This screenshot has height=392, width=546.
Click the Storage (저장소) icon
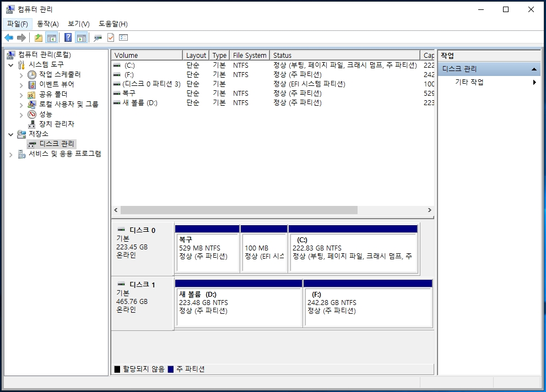21,134
